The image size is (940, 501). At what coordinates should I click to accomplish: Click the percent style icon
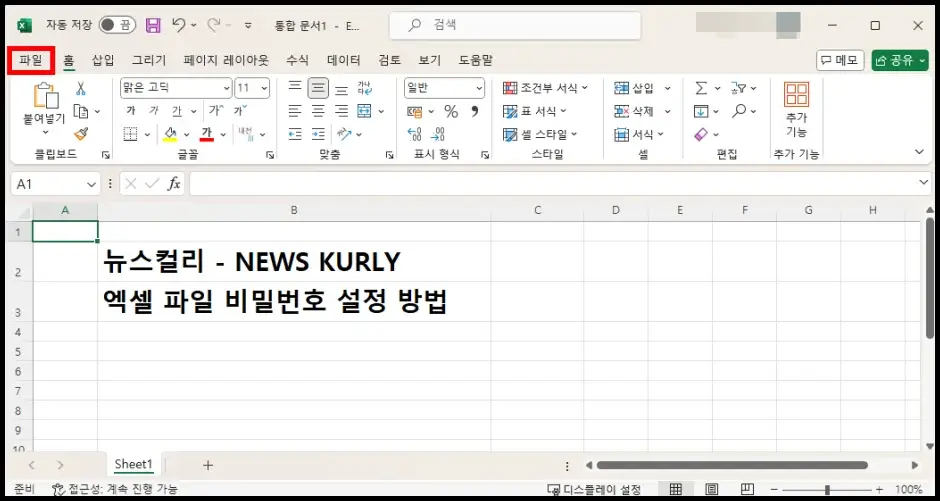(x=450, y=111)
